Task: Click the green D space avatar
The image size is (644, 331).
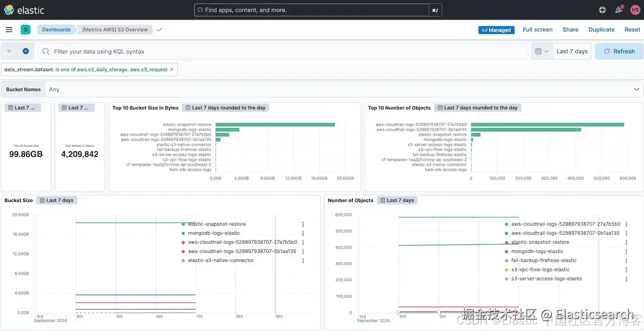Action: click(26, 30)
